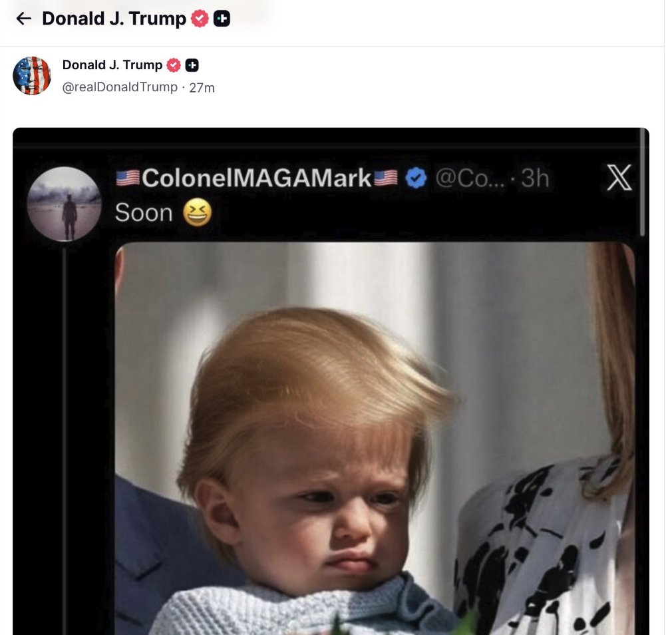Click the flag emoji after ColonelMAGAMark

[x=385, y=178]
